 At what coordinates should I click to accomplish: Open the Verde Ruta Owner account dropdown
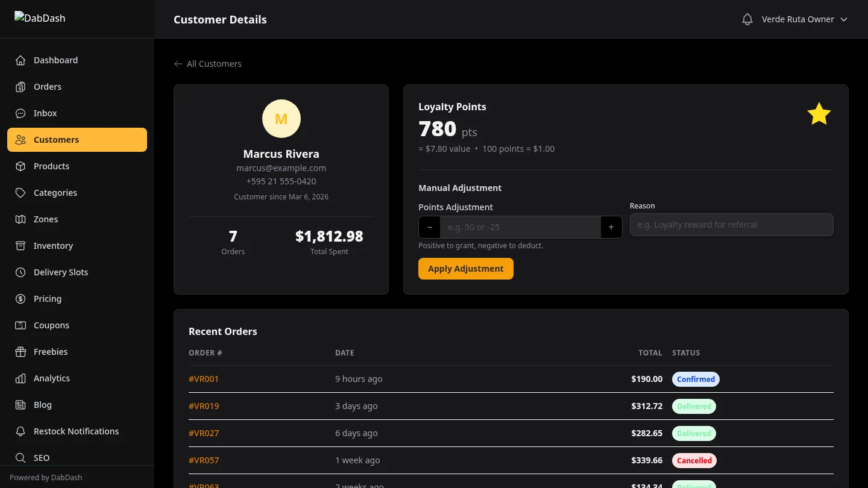pos(805,19)
